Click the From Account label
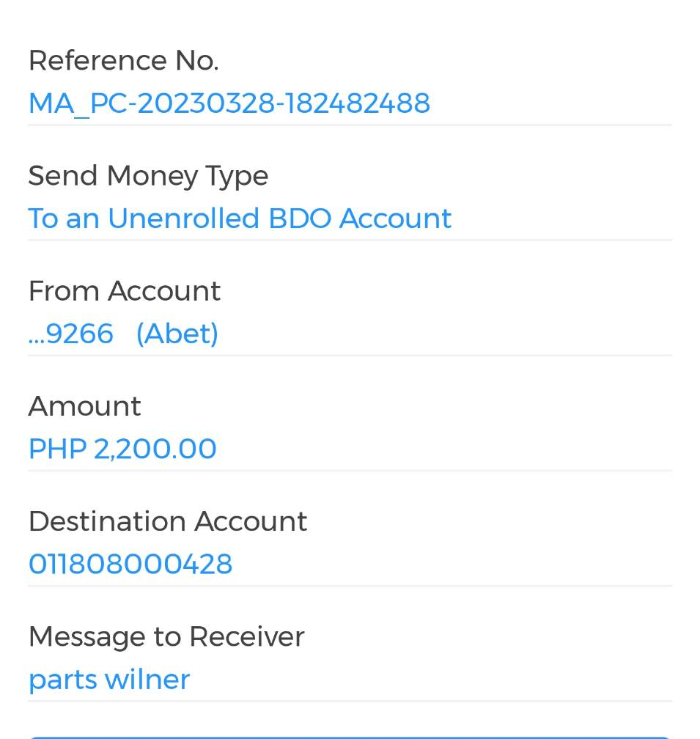Viewport: 700px width, 739px height. click(124, 291)
